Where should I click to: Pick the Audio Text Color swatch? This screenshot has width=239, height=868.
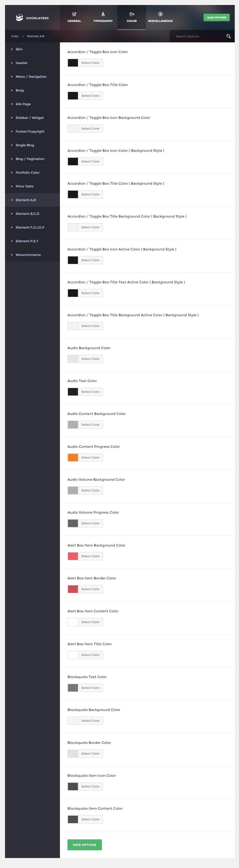pos(73,392)
